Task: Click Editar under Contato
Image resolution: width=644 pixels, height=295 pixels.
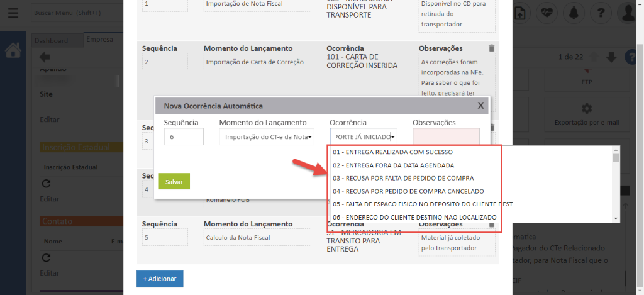Action: click(x=50, y=273)
